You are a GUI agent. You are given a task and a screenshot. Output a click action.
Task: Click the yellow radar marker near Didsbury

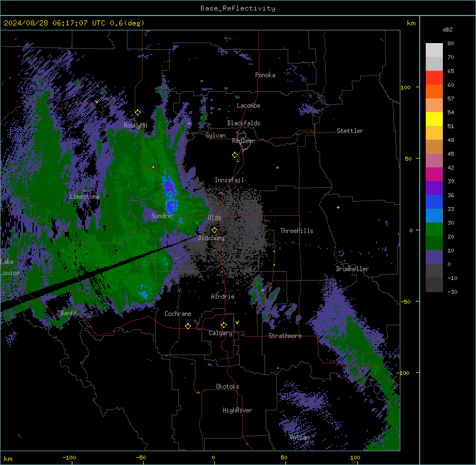[x=214, y=230]
